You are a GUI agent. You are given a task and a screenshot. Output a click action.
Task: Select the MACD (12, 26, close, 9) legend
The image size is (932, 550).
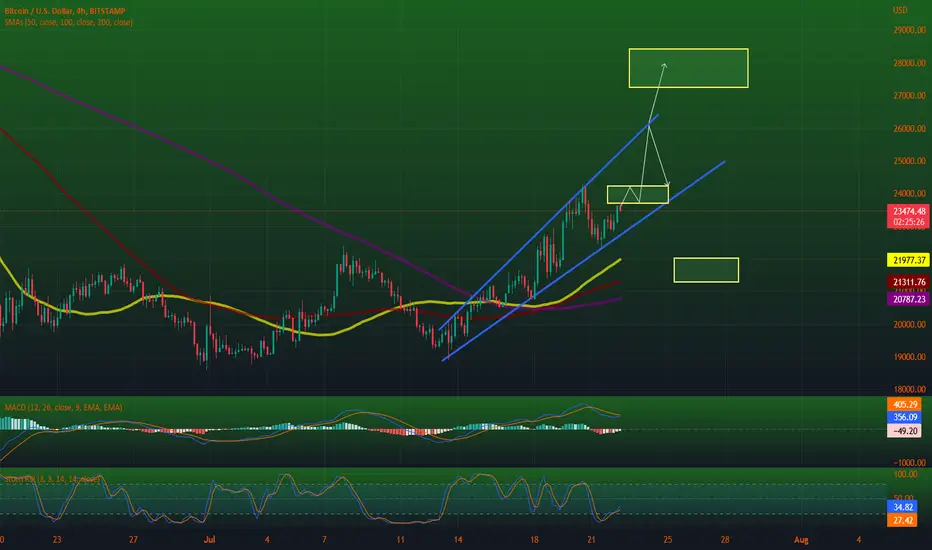pyautogui.click(x=63, y=407)
